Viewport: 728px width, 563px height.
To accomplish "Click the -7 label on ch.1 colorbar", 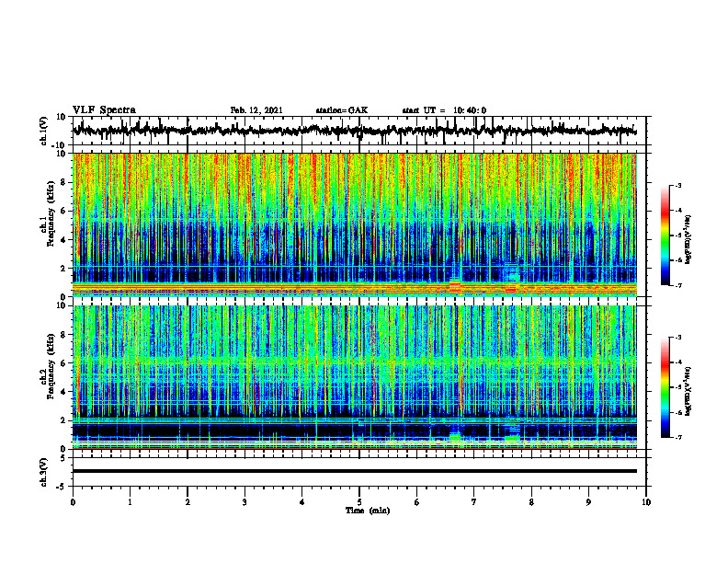I will pyautogui.click(x=678, y=285).
